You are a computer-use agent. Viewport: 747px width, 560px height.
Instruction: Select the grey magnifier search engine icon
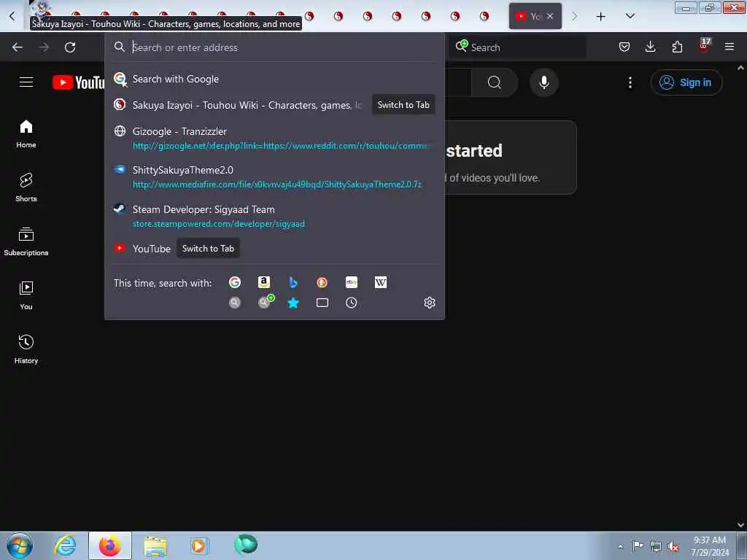234,303
